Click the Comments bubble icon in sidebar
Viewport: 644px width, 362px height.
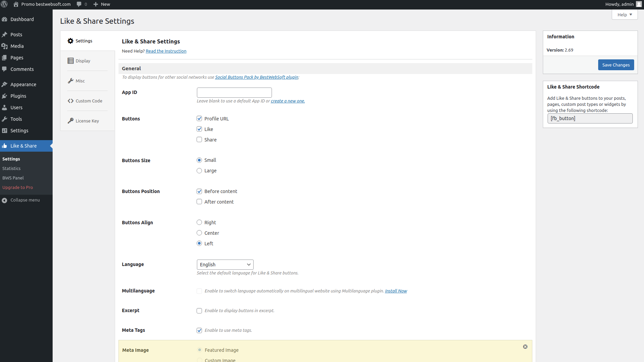point(4,69)
